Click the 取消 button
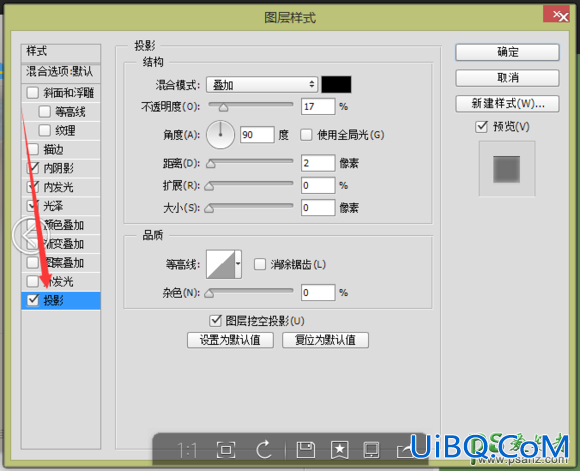This screenshot has width=580, height=471. pyautogui.click(x=507, y=78)
